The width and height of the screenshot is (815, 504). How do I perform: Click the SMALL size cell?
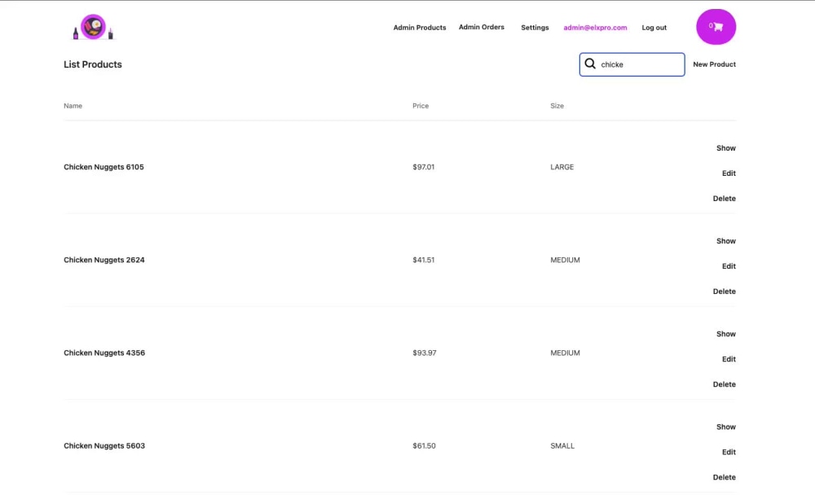[x=562, y=446]
